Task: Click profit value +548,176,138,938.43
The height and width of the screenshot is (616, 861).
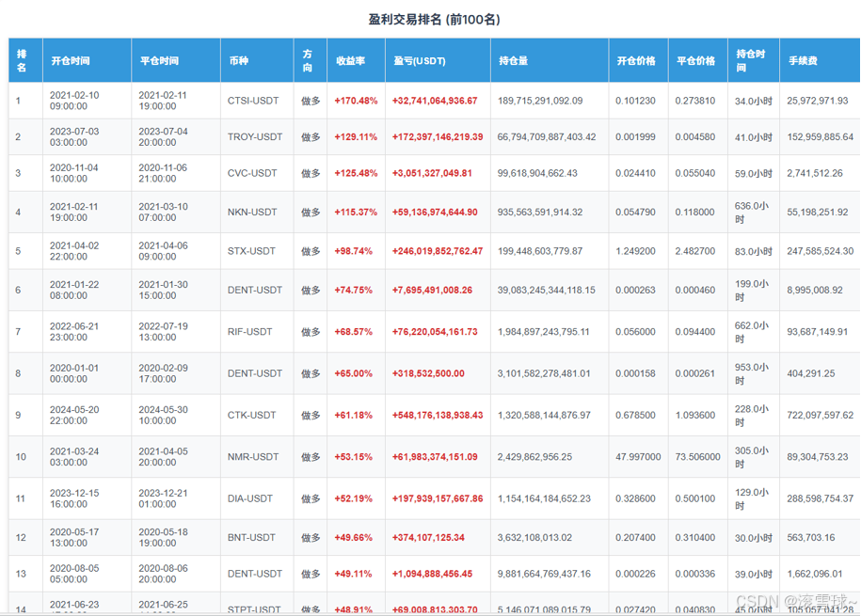Action: [438, 416]
